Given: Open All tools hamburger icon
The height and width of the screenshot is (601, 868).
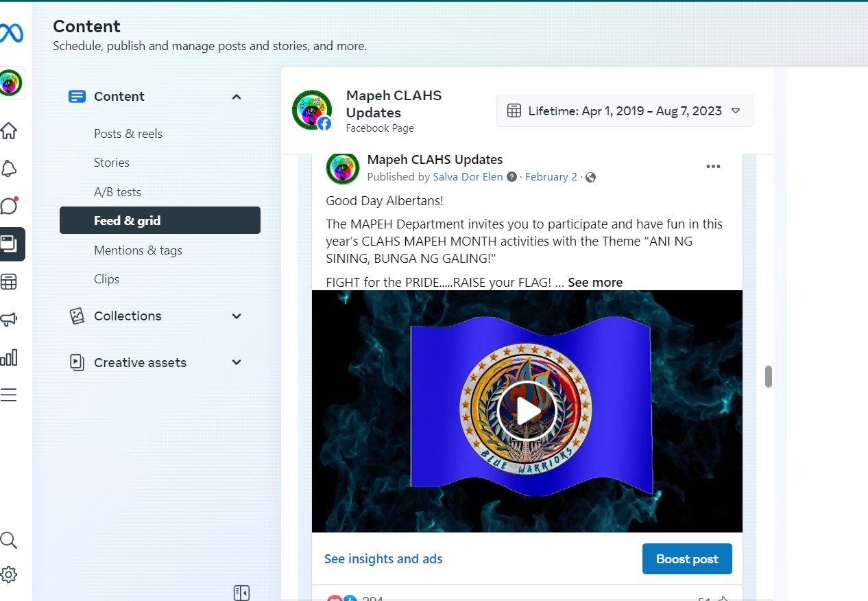Looking at the screenshot, I should (8, 395).
